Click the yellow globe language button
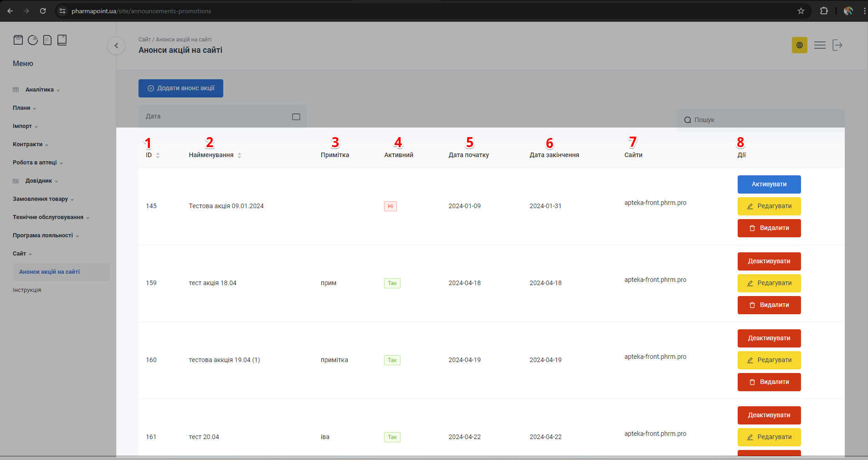The height and width of the screenshot is (460, 868). [799, 45]
